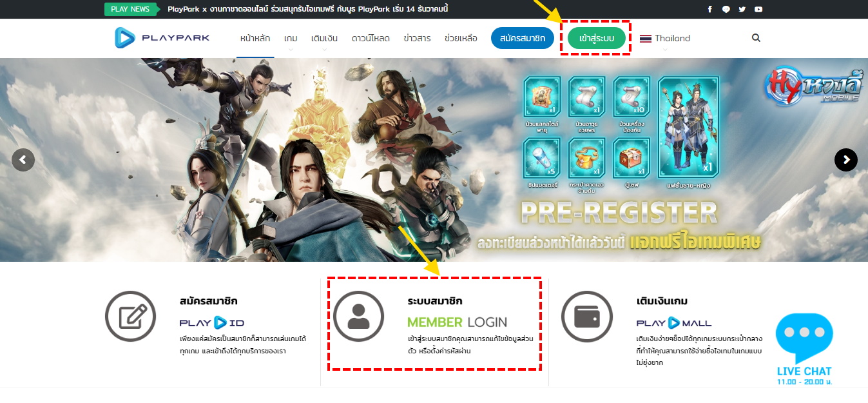
Task: Click the wallet top-up icon
Action: (x=586, y=316)
